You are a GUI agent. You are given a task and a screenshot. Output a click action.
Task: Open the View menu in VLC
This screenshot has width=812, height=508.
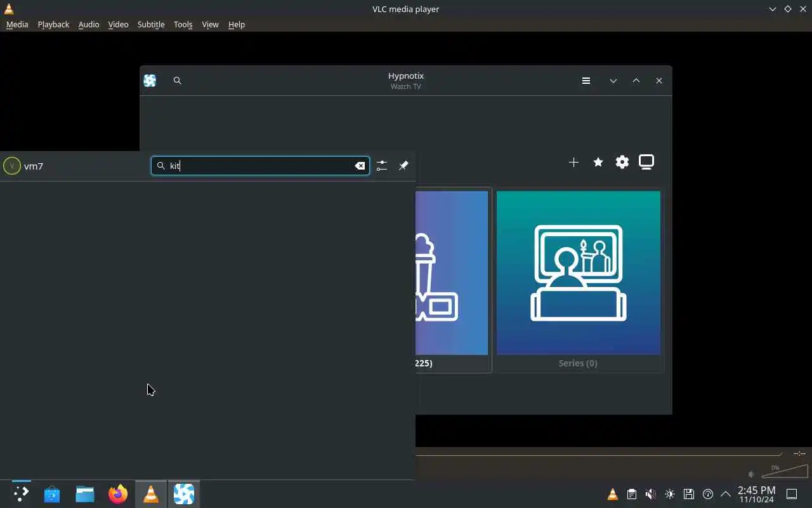pos(210,24)
